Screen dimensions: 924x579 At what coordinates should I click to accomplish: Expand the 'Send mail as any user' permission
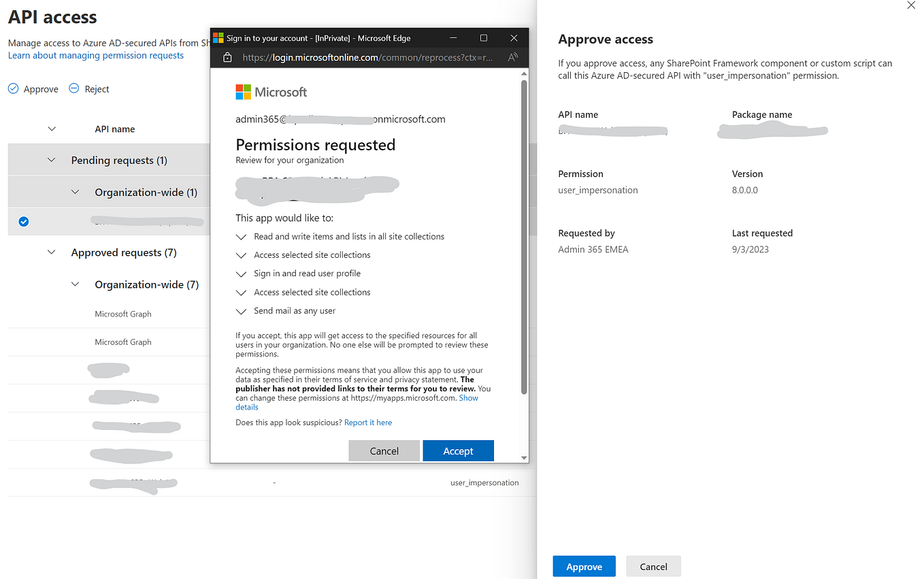coord(241,310)
